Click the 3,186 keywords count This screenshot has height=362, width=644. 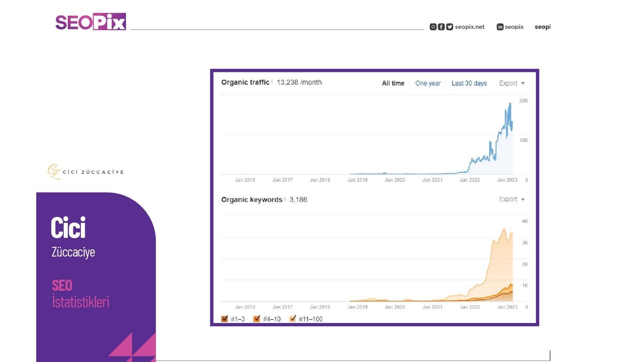point(298,199)
